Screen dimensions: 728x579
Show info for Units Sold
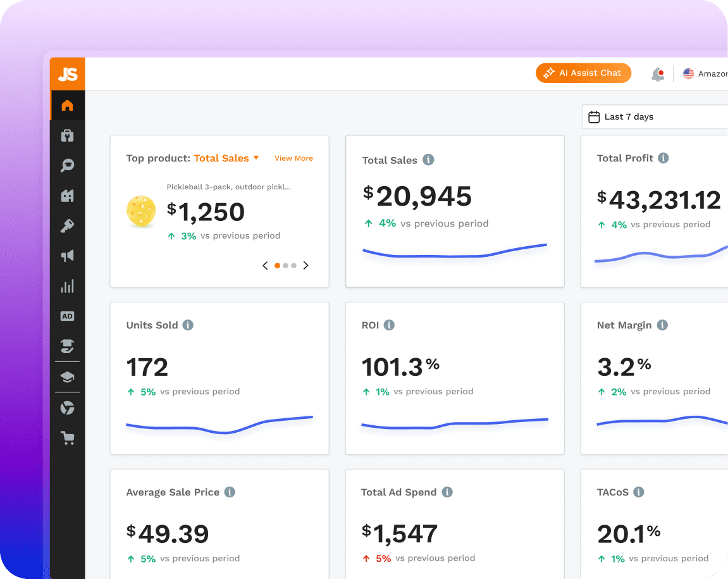(x=188, y=325)
